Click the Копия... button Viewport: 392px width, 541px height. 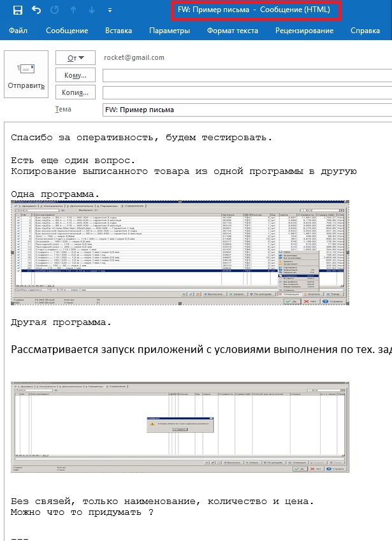click(x=75, y=92)
